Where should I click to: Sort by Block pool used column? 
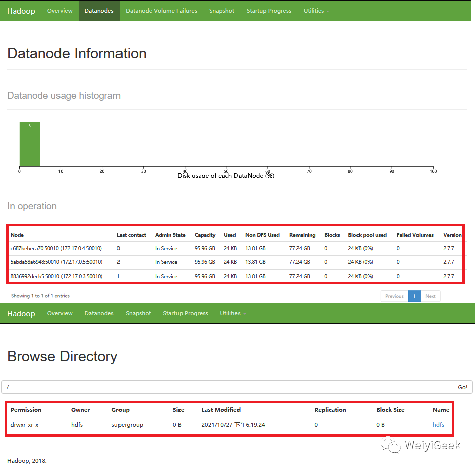pos(367,235)
